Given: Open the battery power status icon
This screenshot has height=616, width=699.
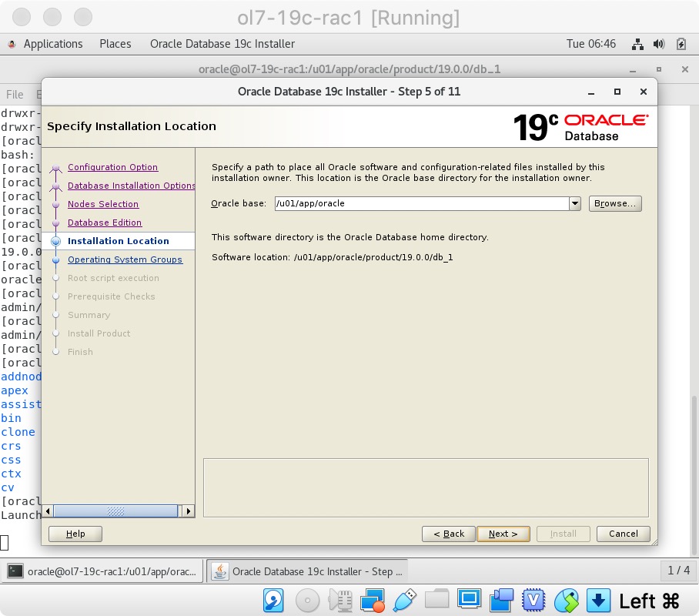Looking at the screenshot, I should tap(681, 44).
